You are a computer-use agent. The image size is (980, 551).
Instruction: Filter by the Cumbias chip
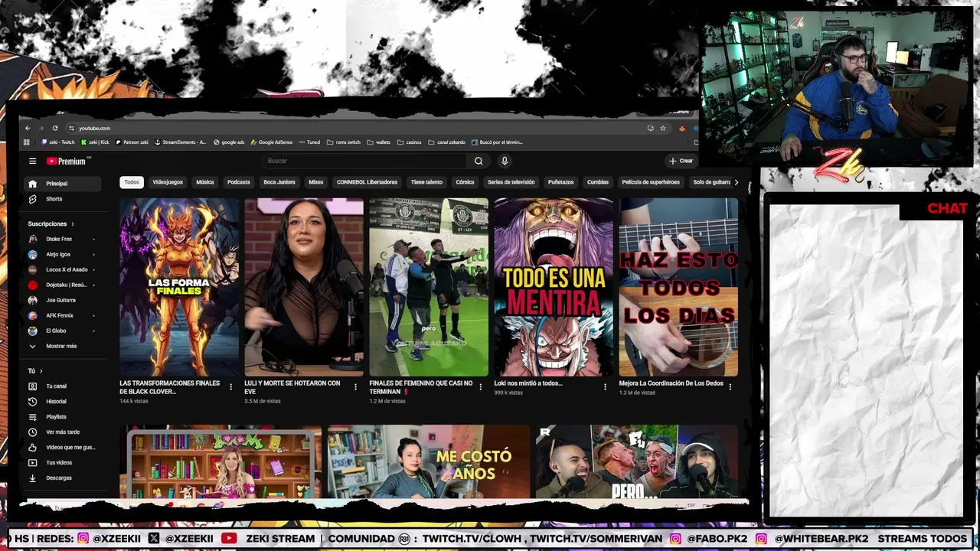pyautogui.click(x=598, y=182)
